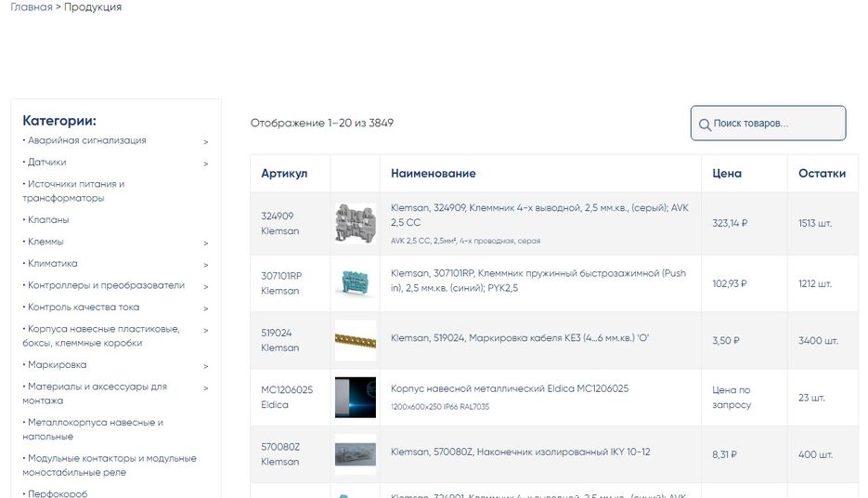Expand the Клеммы category arrow
This screenshot has width=868, height=498.
tap(205, 243)
